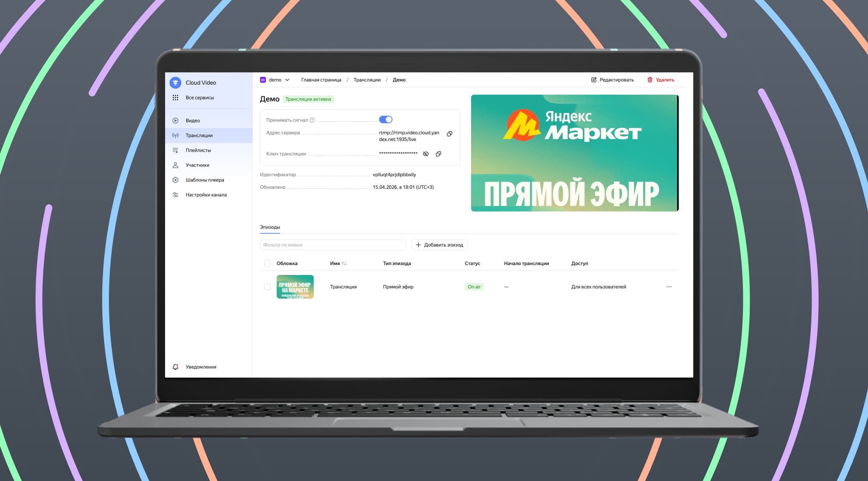The image size is (868, 481).
Task: Click the Шаблоны плеера sidebar icon
Action: [x=176, y=180]
